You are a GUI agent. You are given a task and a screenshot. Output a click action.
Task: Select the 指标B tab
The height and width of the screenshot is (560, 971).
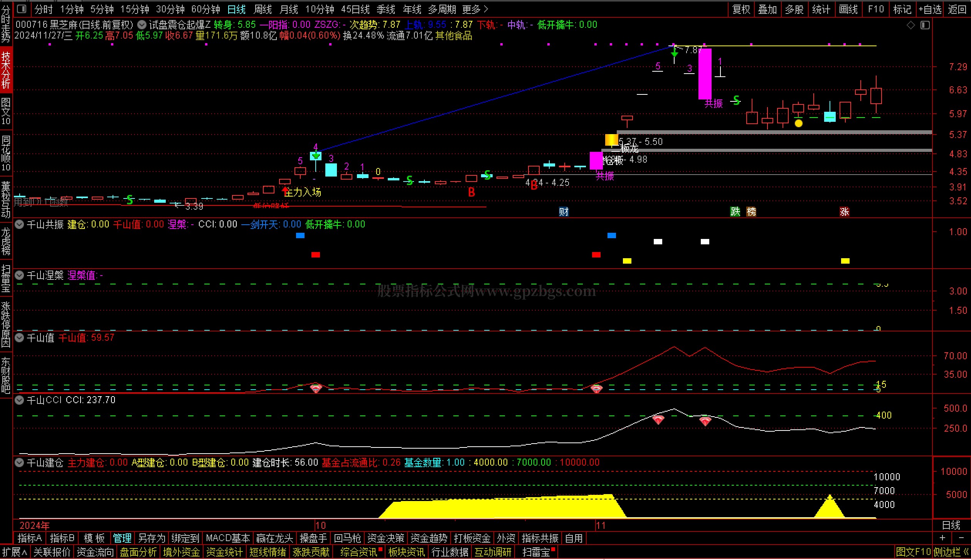coord(62,538)
